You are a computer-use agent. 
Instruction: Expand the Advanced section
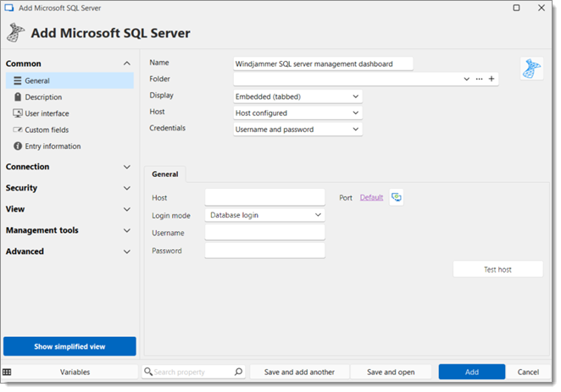[126, 251]
